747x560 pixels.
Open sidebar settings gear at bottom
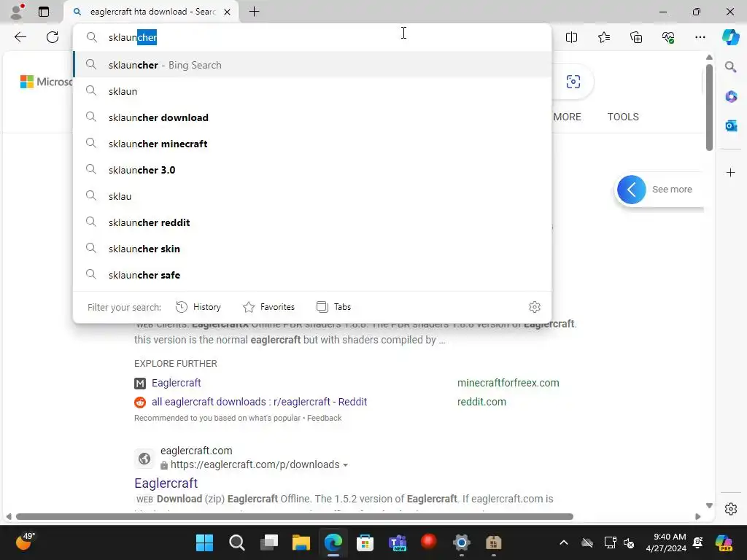731,509
